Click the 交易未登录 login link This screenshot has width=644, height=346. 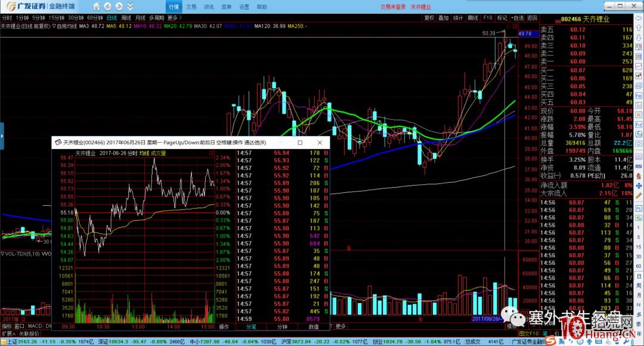393,7
